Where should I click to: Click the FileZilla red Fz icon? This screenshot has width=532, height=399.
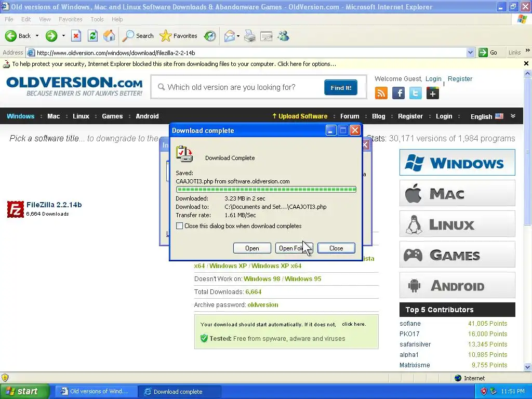point(16,209)
